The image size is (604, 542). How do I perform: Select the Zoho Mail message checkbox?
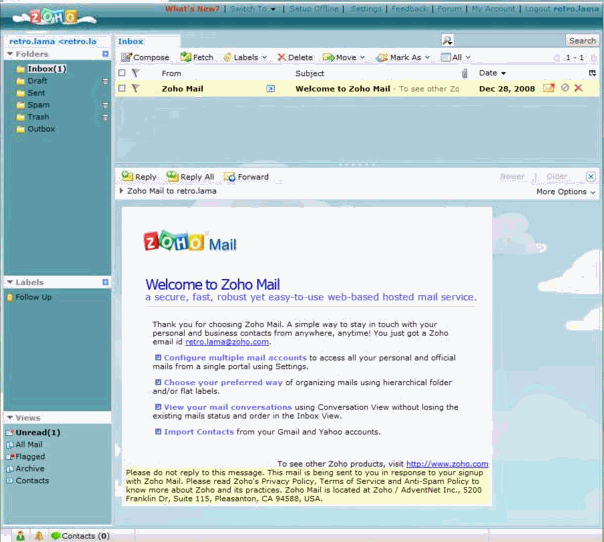click(122, 88)
